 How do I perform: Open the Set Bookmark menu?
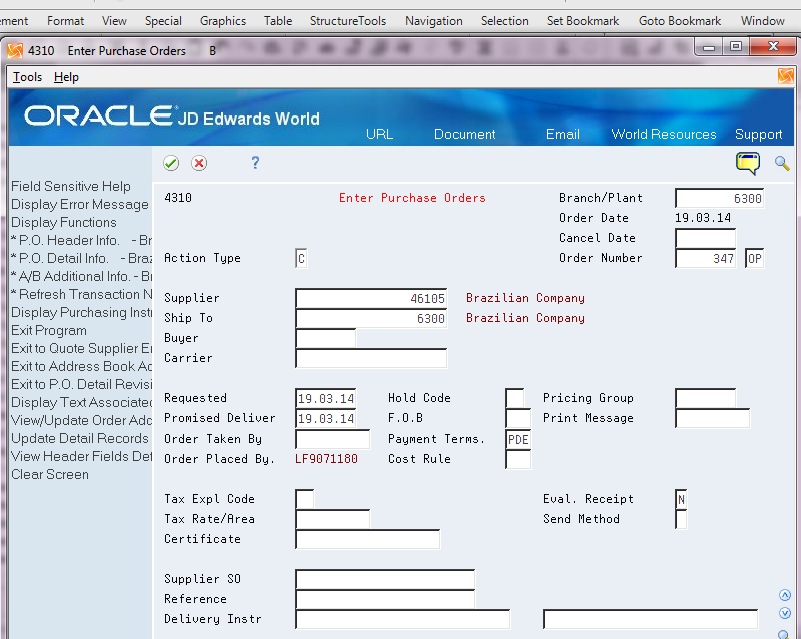coord(583,21)
